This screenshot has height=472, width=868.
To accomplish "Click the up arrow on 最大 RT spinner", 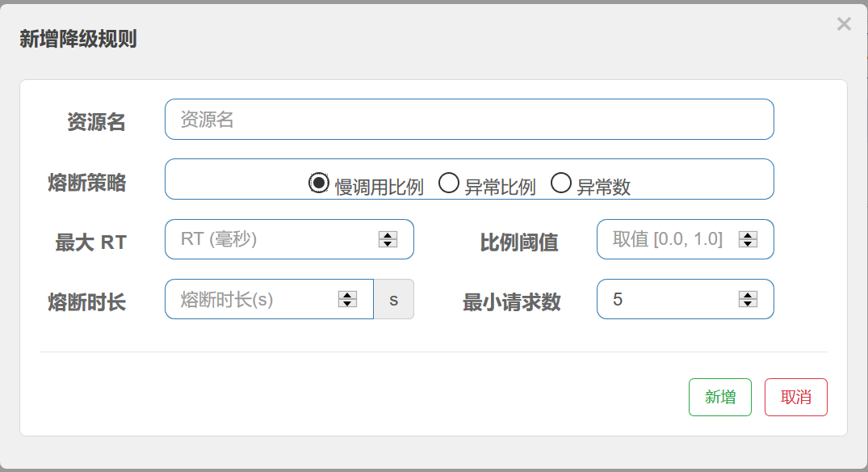I will tap(388, 234).
